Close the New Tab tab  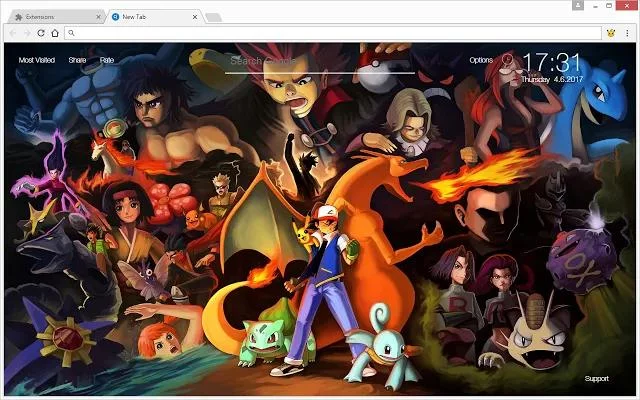195,17
